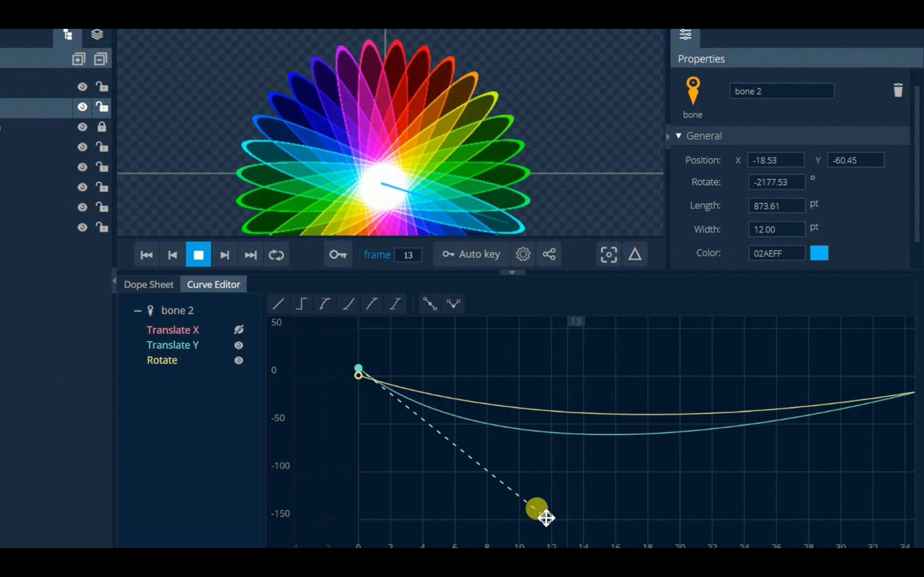This screenshot has width=924, height=577.
Task: Select the stepped curve preset icon
Action: (x=301, y=304)
